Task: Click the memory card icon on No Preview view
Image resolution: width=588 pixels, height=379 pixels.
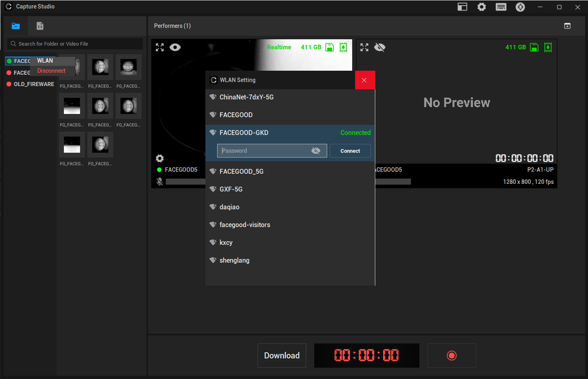Action: pos(548,47)
